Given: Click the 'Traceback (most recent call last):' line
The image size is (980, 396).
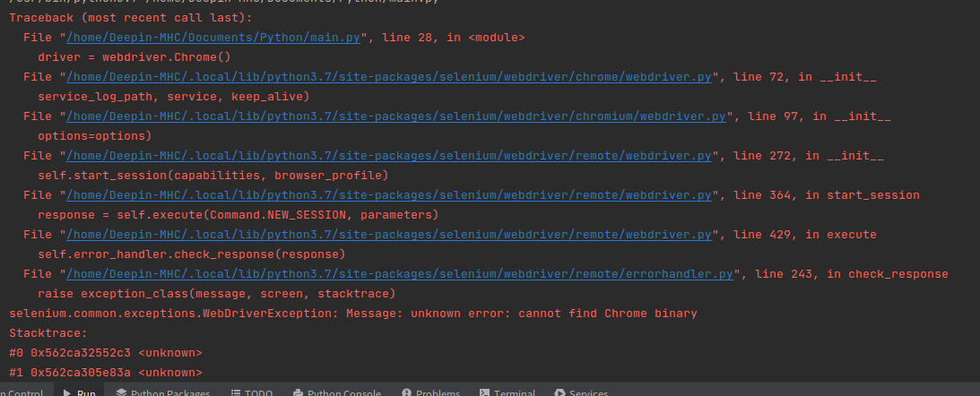Looking at the screenshot, I should (131, 18).
